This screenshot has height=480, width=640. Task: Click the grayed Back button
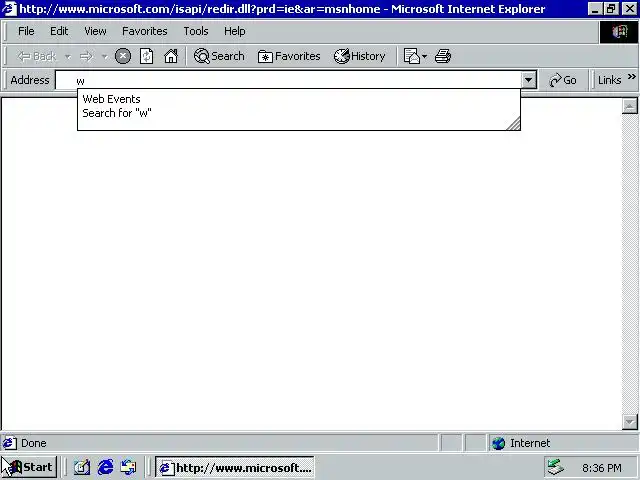click(37, 56)
